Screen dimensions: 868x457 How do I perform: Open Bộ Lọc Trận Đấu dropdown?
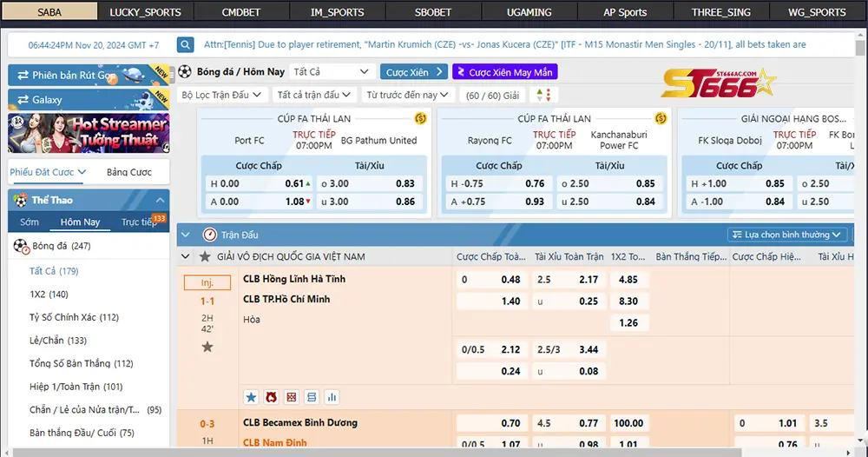pos(221,95)
